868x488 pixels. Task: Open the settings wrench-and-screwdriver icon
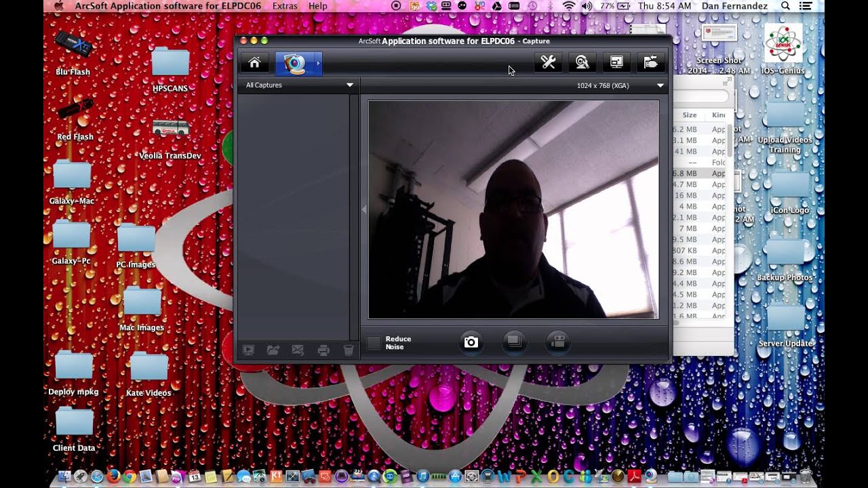click(548, 63)
